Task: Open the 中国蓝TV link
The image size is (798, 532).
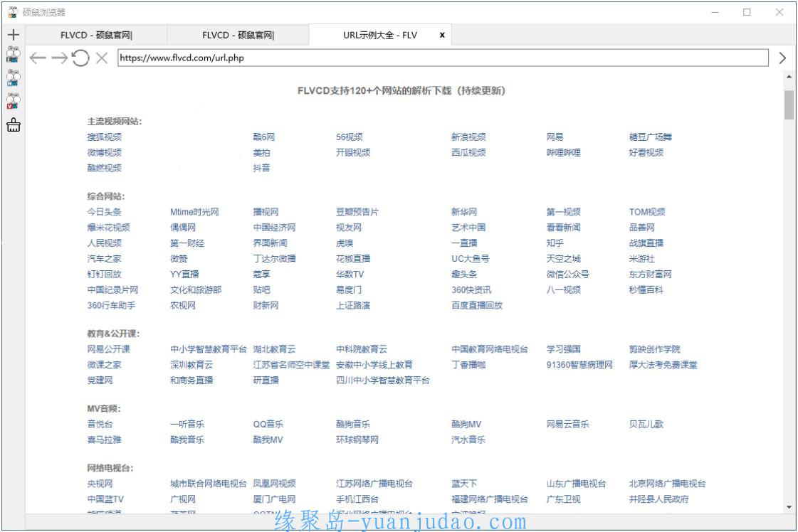Action: tap(105, 499)
